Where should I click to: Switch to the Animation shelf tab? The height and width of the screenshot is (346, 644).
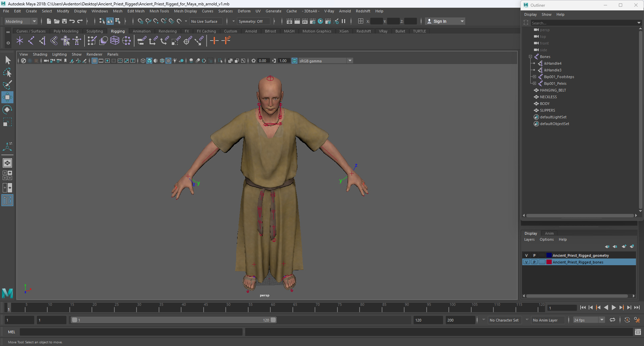point(142,31)
